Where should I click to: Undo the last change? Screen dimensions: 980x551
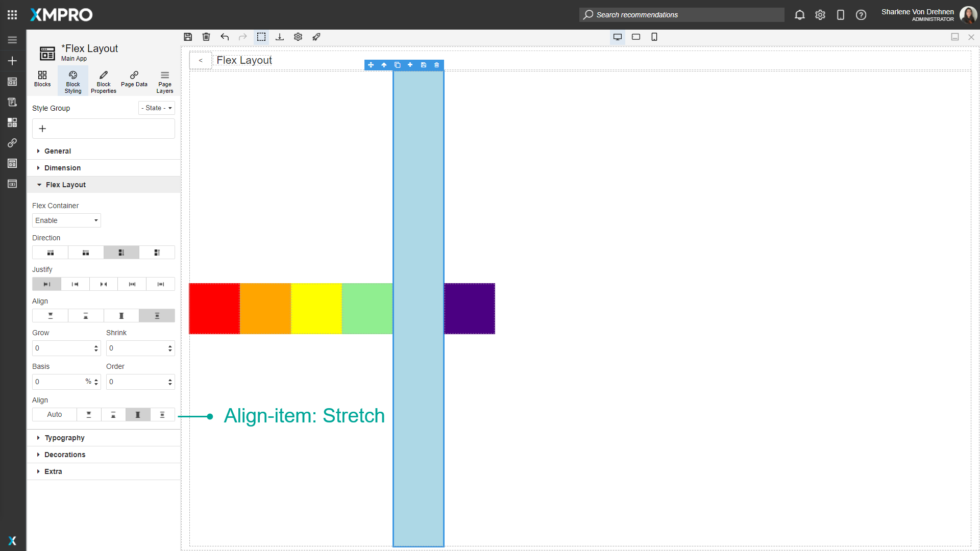(225, 37)
